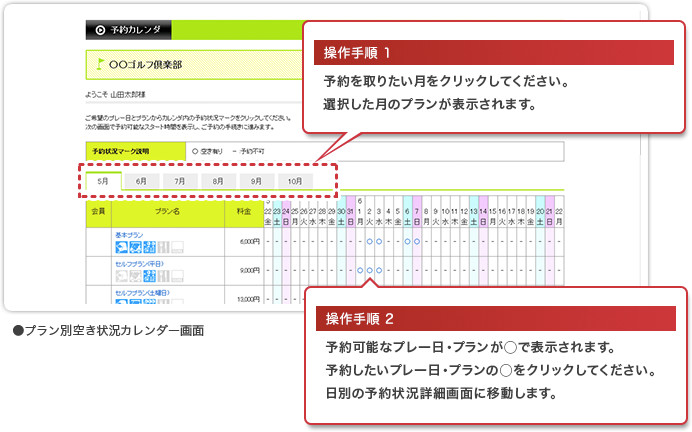Click the ○○ゴルフ倶楽部 club name
692x432 pixels.
146,64
